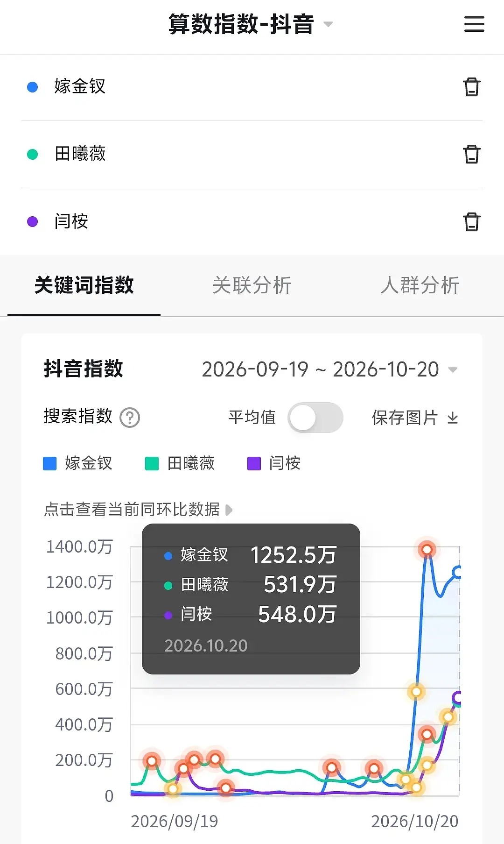Open the hamburger menu

click(474, 24)
